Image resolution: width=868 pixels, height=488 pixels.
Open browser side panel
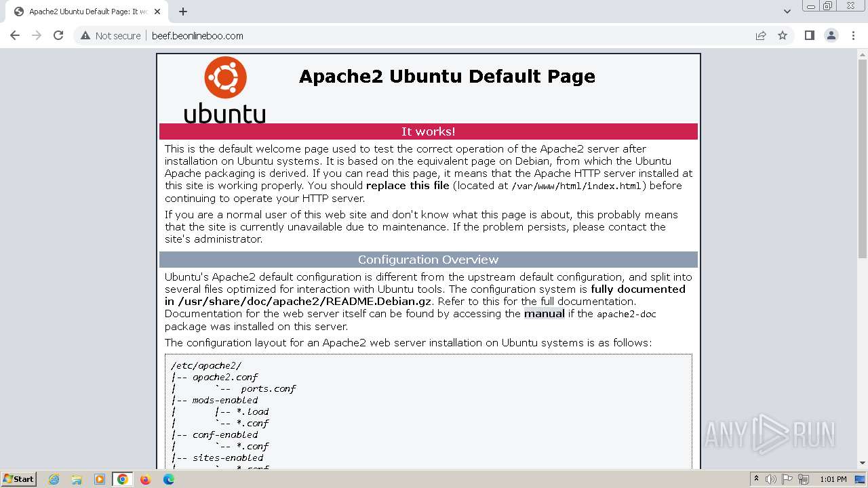pos(809,35)
